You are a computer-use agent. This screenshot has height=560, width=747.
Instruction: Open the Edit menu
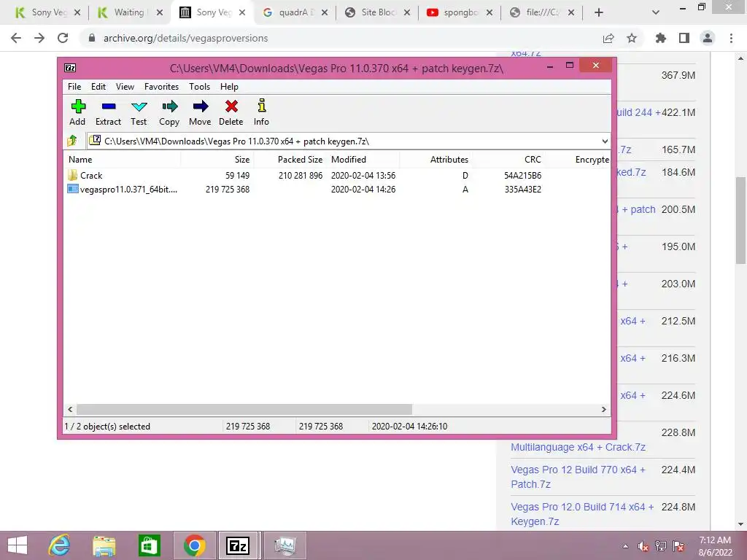(x=98, y=87)
